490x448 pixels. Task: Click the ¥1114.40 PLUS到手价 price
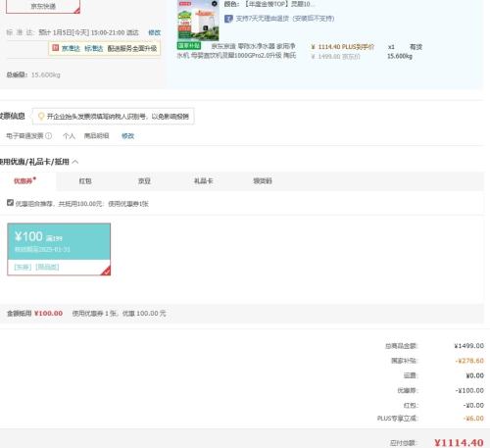coord(342,47)
